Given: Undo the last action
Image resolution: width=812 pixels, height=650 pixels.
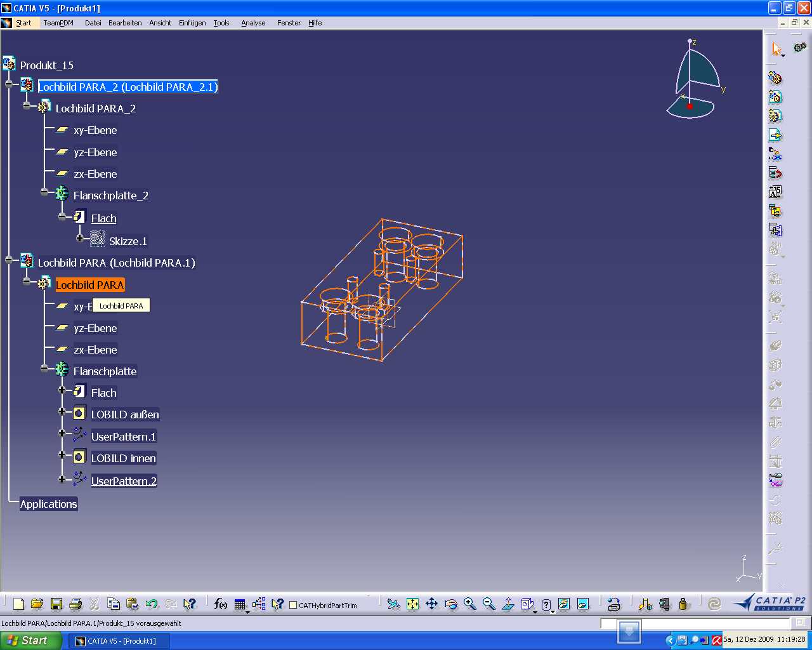Looking at the screenshot, I should [x=151, y=604].
